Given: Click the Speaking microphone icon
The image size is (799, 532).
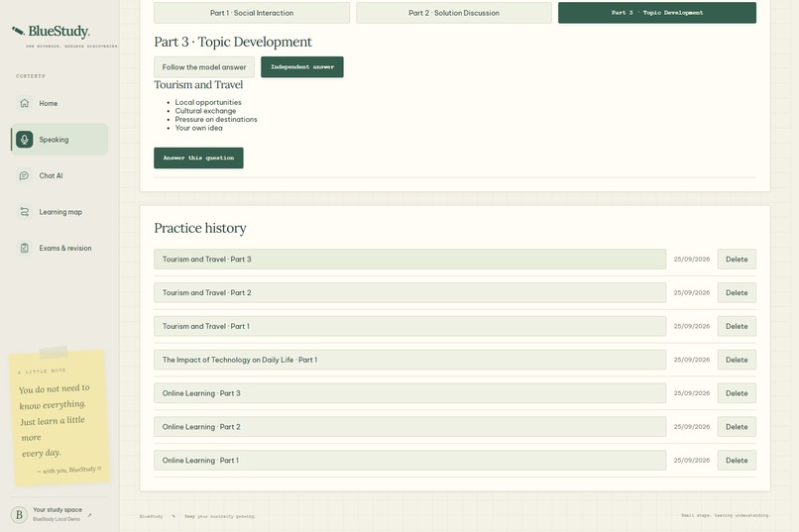Looking at the screenshot, I should tap(24, 140).
